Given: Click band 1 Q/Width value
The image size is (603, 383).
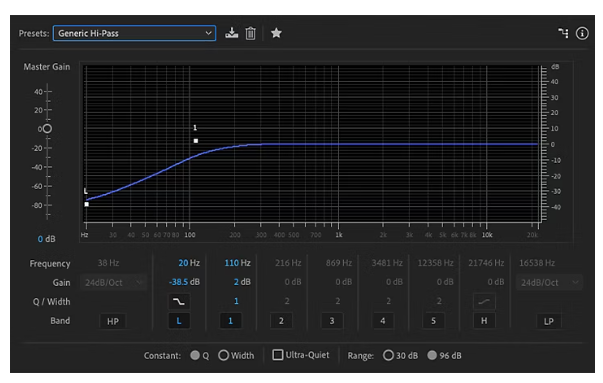Looking at the screenshot, I should (236, 301).
